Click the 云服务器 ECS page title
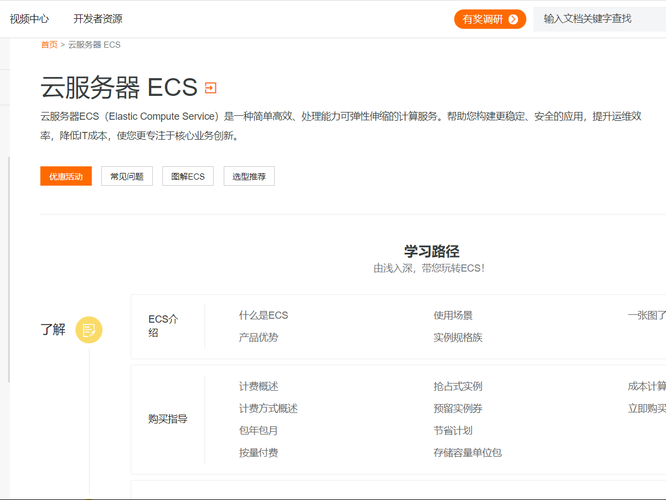The image size is (666, 500). click(119, 88)
